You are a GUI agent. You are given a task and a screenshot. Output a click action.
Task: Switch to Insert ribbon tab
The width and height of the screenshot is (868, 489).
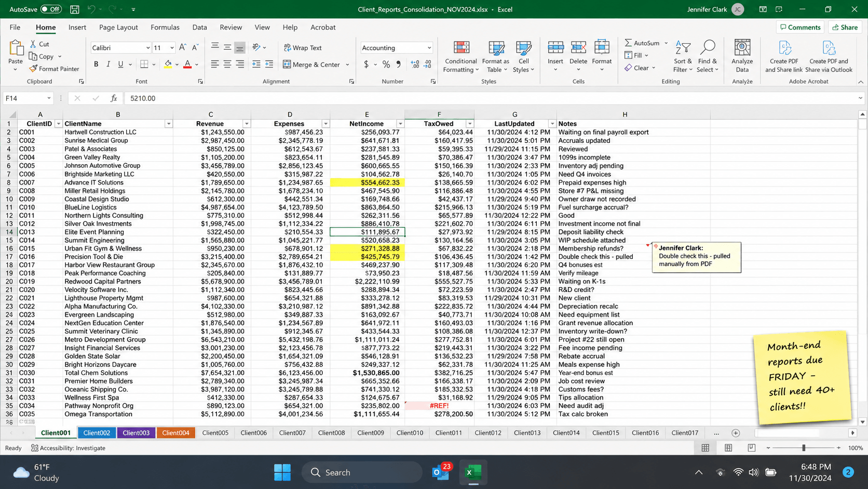click(77, 27)
